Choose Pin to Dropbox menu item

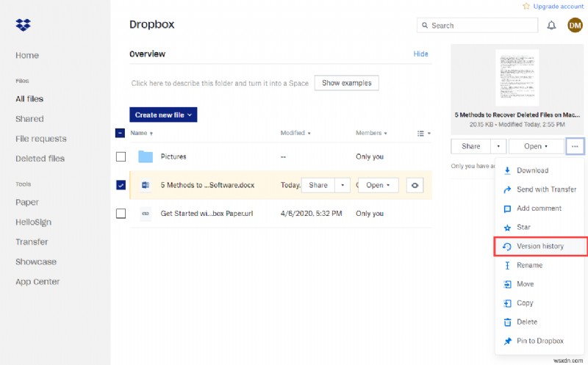(539, 341)
